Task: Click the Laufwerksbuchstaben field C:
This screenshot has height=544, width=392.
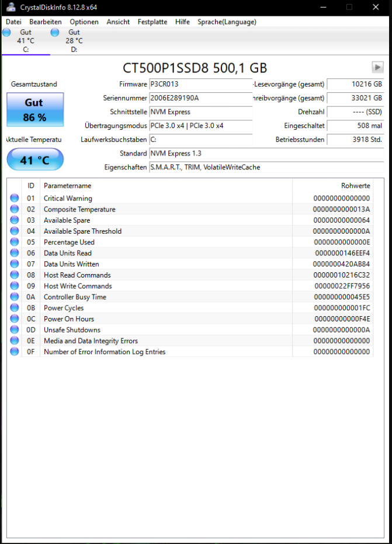Action: (x=201, y=140)
